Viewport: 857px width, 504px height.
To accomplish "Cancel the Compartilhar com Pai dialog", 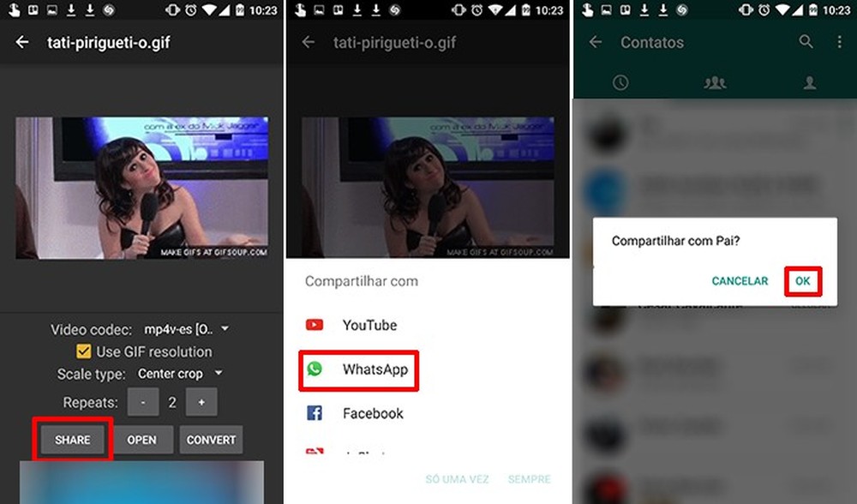I will [740, 280].
